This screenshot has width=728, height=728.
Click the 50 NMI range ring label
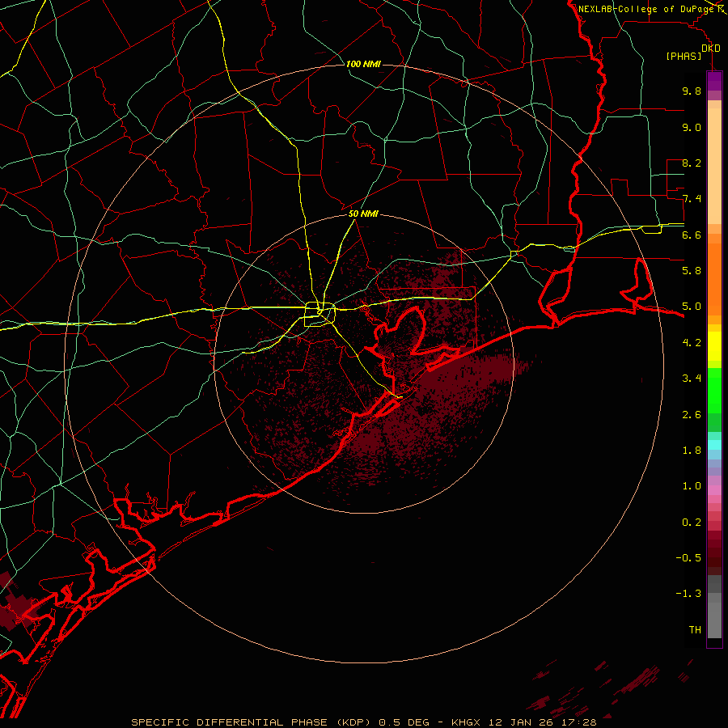tap(363, 214)
